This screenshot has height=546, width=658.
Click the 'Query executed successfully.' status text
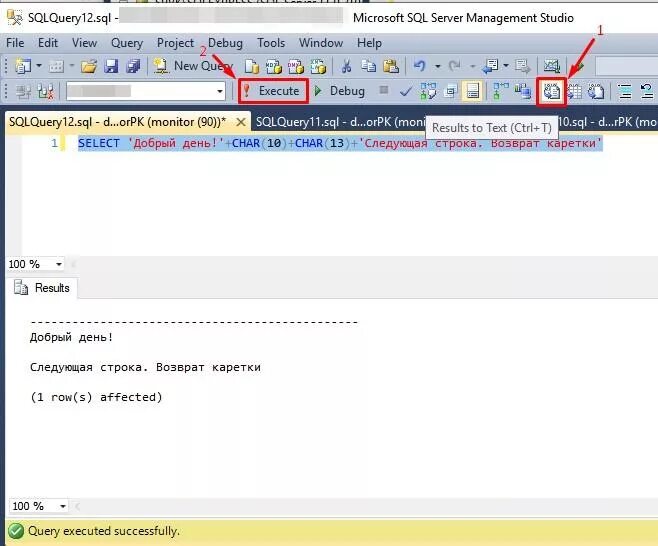point(104,531)
